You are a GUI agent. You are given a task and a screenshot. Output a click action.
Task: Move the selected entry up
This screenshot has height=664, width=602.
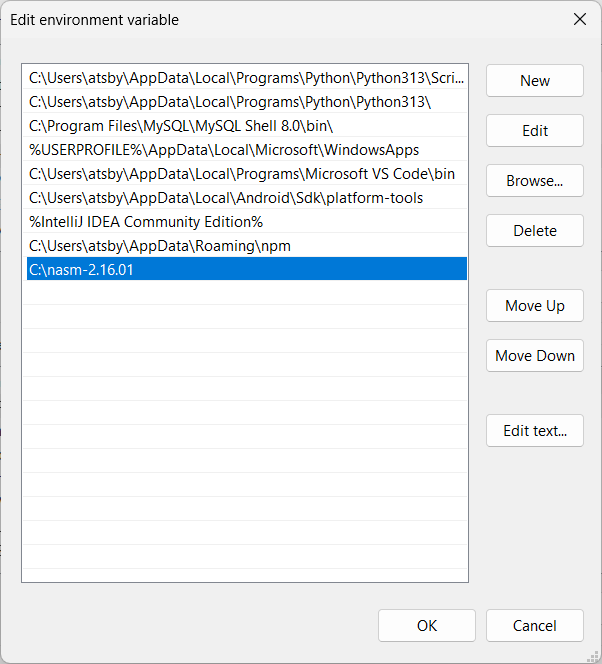[x=534, y=306]
